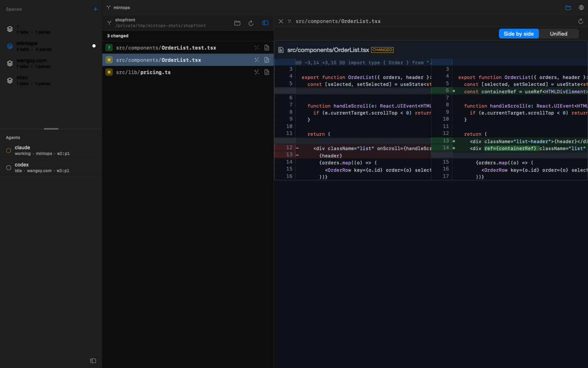The width and height of the screenshot is (588, 368).
Task: Click the yellow status circle next to claude
Action: click(x=9, y=150)
